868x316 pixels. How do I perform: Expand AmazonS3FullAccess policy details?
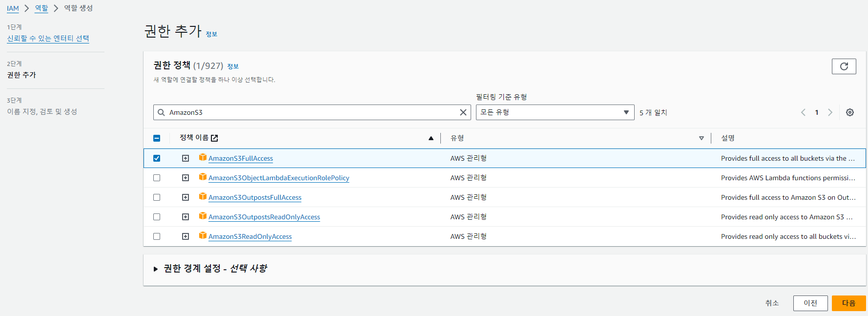[x=186, y=158]
